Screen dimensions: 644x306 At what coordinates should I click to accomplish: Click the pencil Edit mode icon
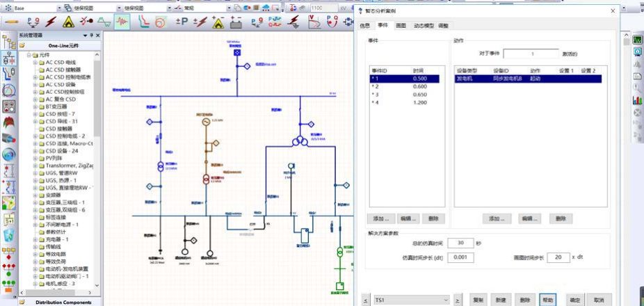point(10,22)
